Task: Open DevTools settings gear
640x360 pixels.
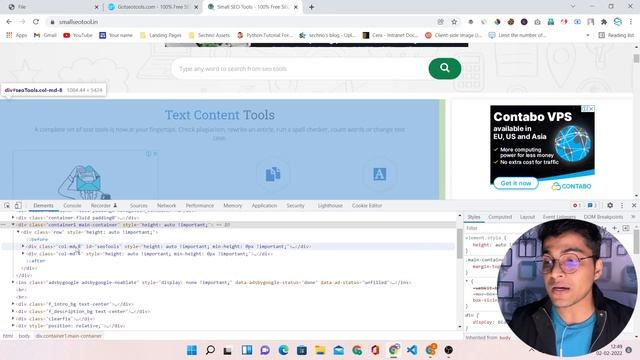Action: pyautogui.click(x=610, y=205)
